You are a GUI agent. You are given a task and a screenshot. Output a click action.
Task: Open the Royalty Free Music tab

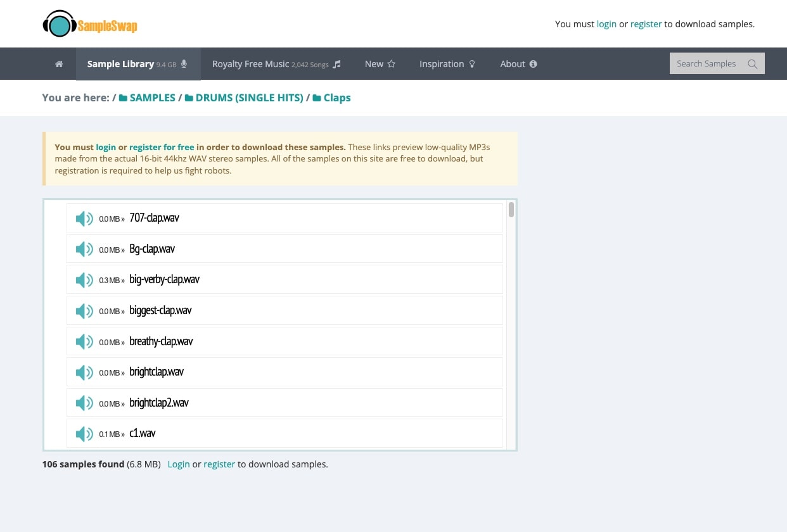point(276,64)
